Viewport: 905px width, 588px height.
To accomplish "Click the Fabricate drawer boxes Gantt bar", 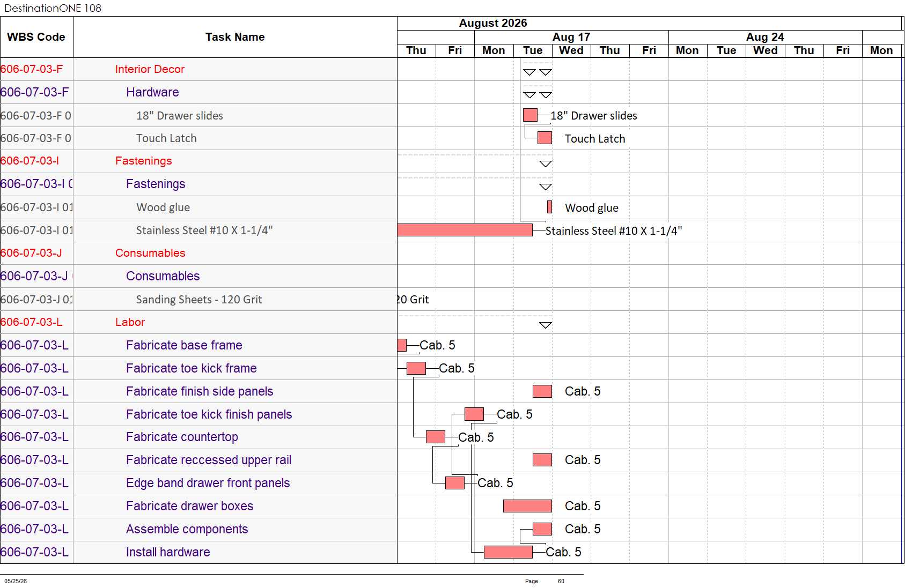I will [x=527, y=506].
